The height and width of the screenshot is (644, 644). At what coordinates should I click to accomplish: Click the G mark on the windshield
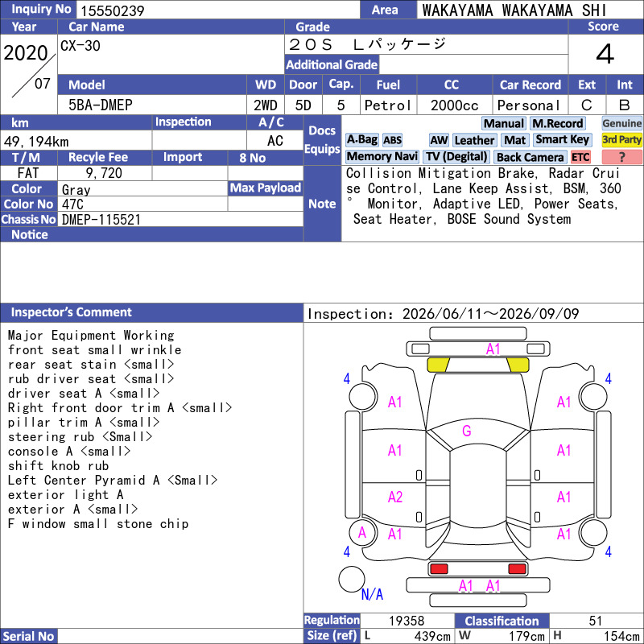[467, 431]
